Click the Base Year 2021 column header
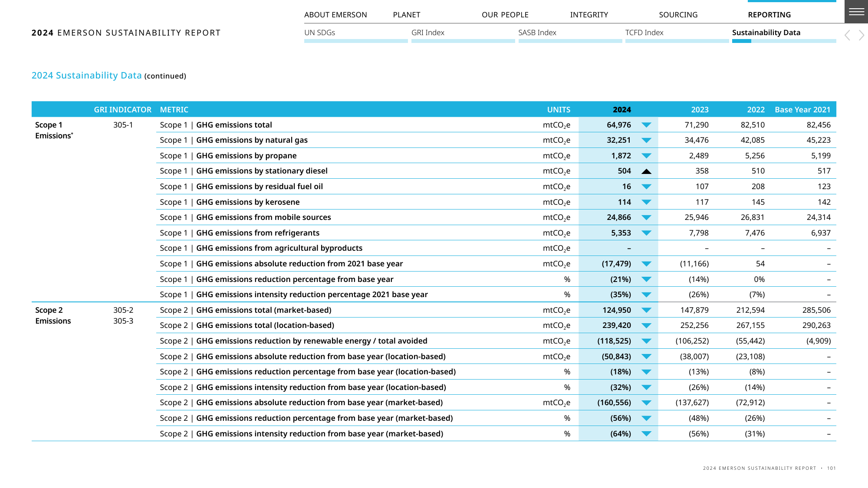Image resolution: width=868 pixels, height=488 pixels. click(802, 110)
